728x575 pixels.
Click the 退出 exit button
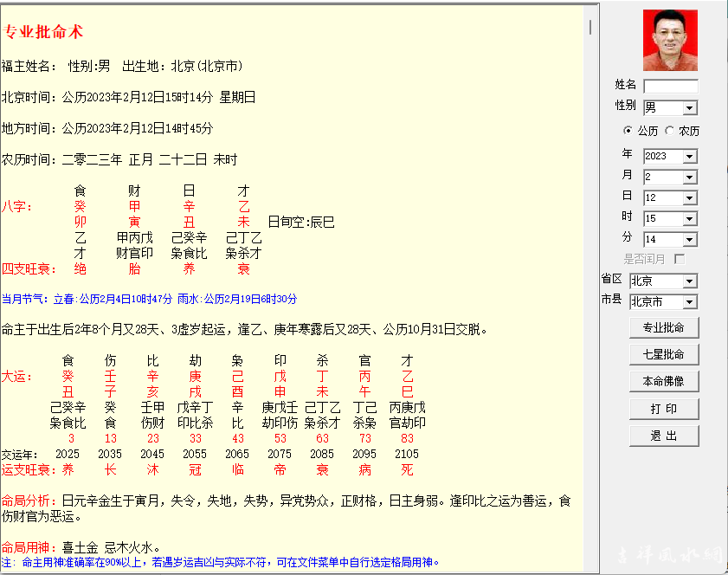click(663, 436)
